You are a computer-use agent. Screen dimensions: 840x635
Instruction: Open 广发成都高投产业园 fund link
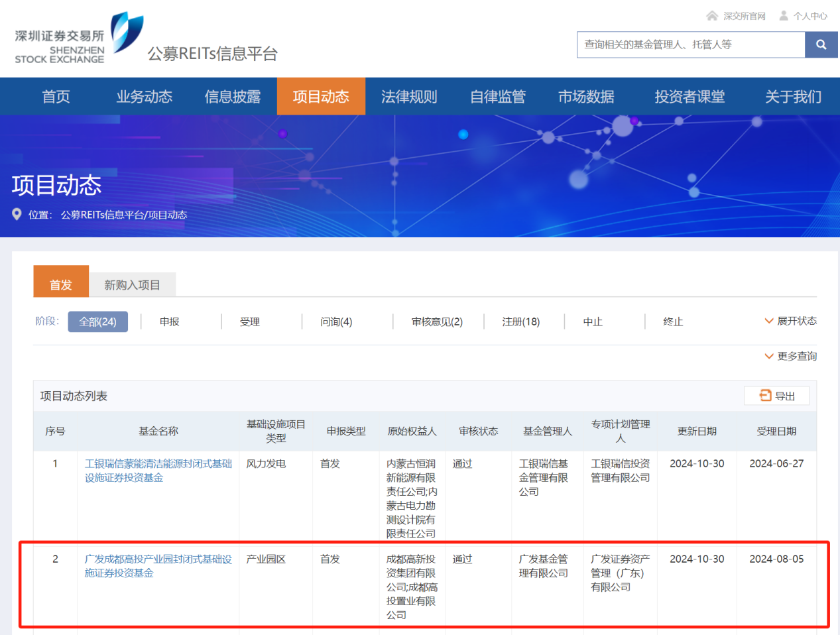(158, 565)
